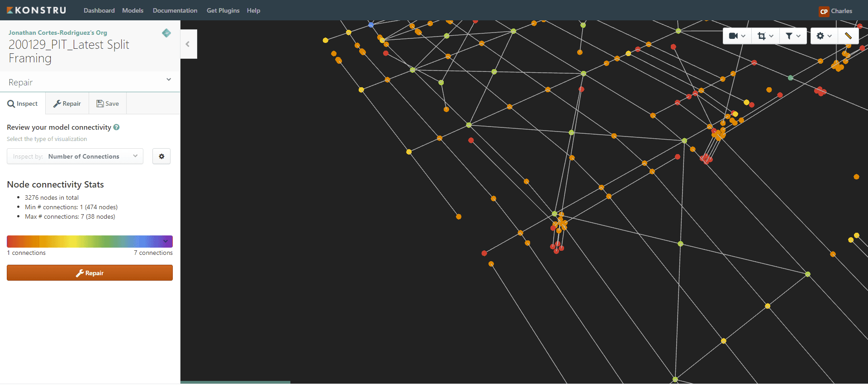Activate the measure ruler tool
The width and height of the screenshot is (868, 385).
pyautogui.click(x=848, y=36)
